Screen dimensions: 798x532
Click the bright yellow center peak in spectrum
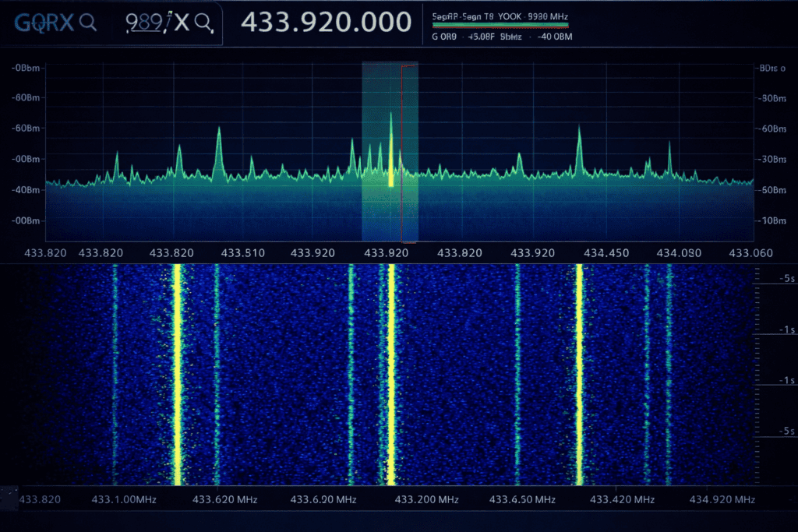tap(391, 150)
